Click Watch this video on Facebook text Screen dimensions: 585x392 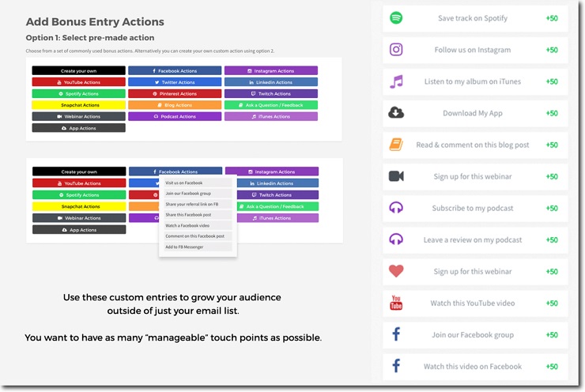[472, 366]
